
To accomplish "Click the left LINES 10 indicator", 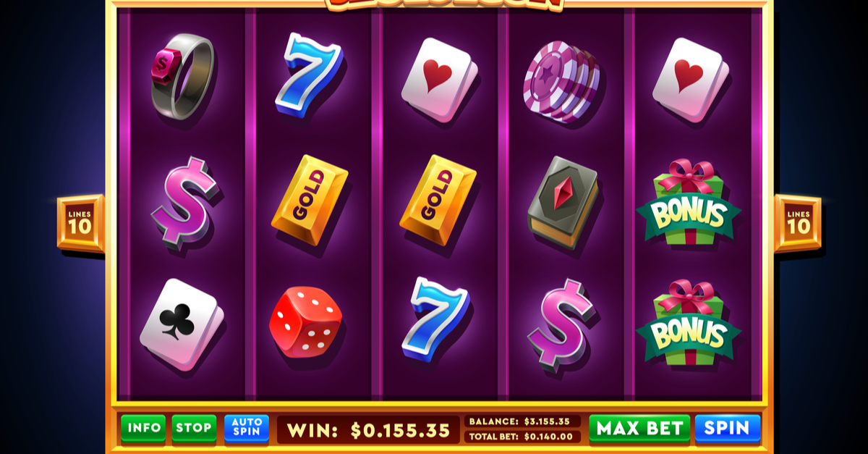I will pos(80,223).
